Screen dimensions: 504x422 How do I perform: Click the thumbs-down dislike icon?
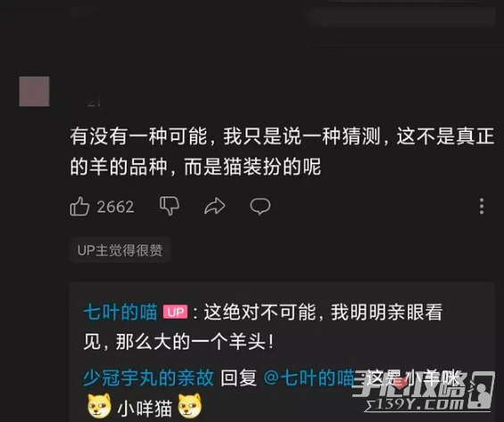(169, 206)
